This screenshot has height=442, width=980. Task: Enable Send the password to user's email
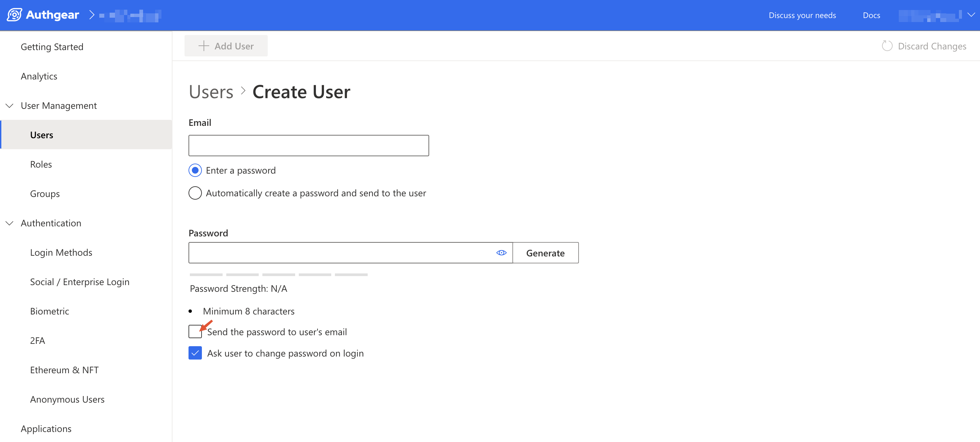[195, 332]
